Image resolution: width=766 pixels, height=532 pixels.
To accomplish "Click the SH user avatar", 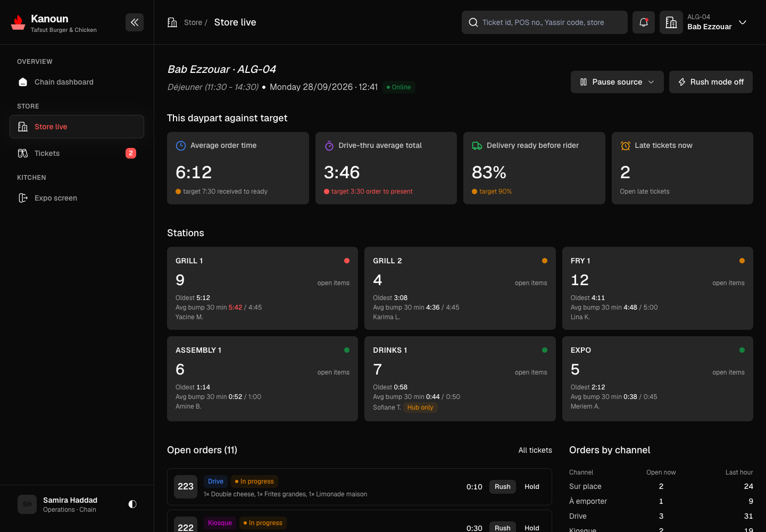I will (x=27, y=504).
